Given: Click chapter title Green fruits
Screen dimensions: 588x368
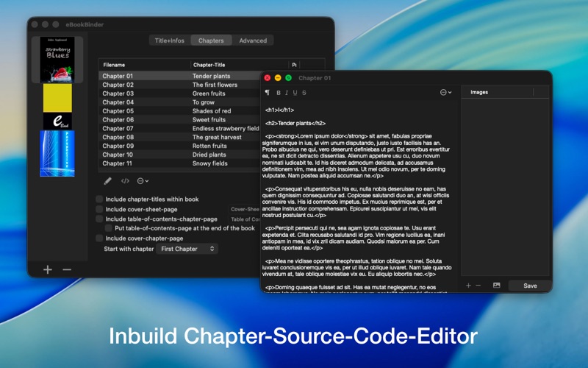Looking at the screenshot, I should 209,93.
